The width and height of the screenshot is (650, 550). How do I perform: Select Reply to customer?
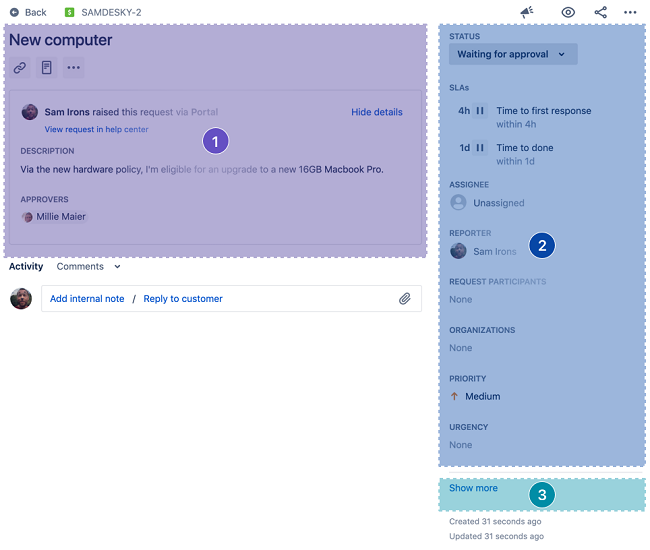coord(183,298)
